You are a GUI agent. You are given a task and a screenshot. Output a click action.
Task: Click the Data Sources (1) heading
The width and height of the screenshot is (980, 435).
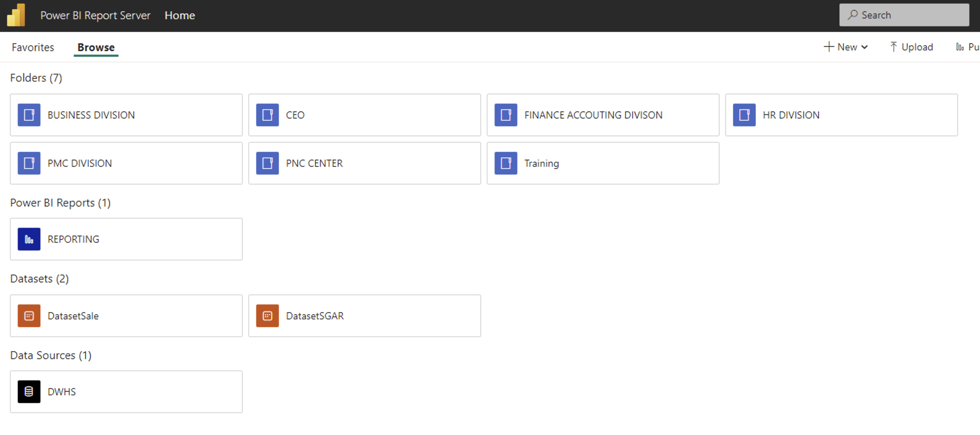click(51, 355)
